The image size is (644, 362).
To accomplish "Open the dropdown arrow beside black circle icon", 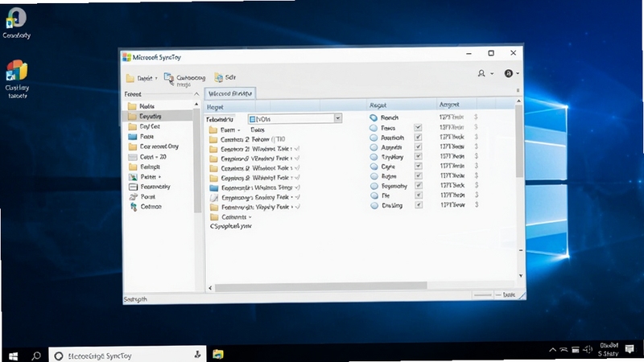I will tap(518, 73).
